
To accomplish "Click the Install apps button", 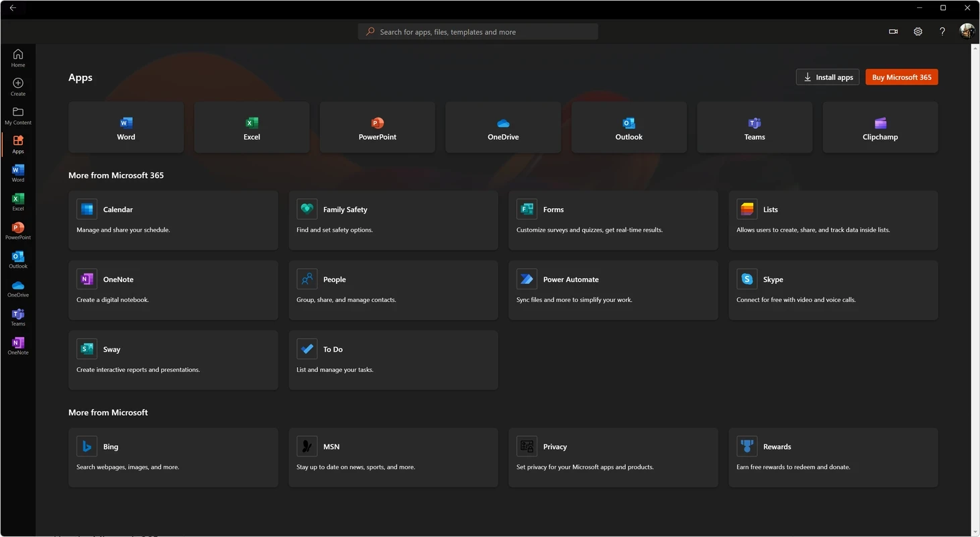I will coord(828,77).
